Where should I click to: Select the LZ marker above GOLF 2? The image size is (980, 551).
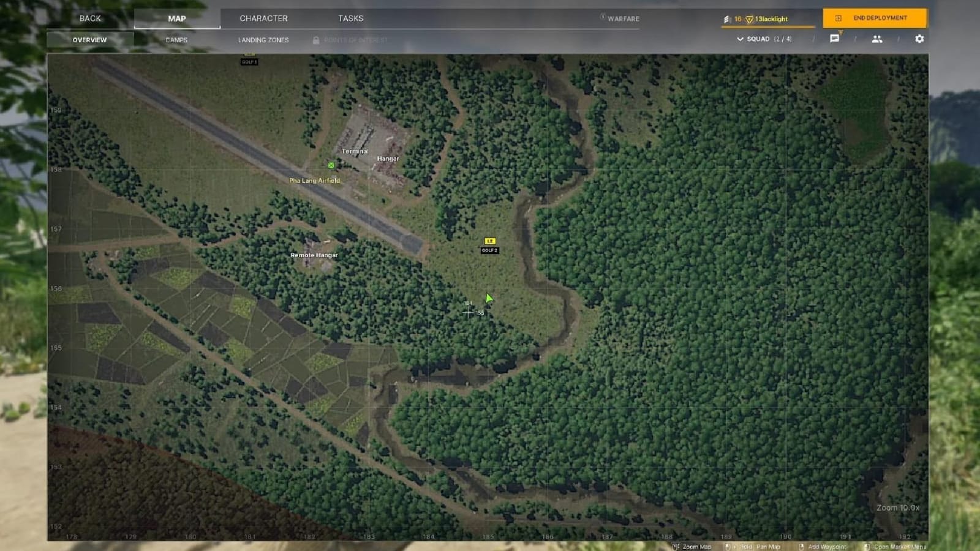click(489, 241)
